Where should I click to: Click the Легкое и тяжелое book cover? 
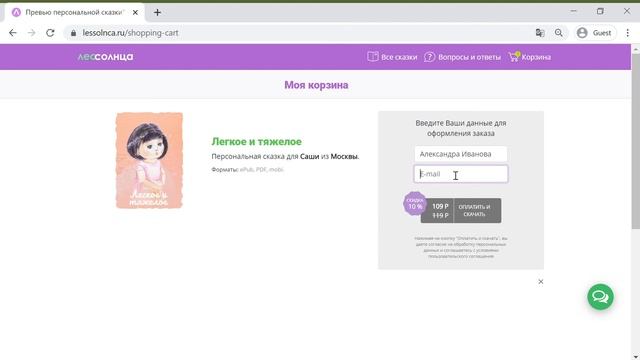coord(149,160)
